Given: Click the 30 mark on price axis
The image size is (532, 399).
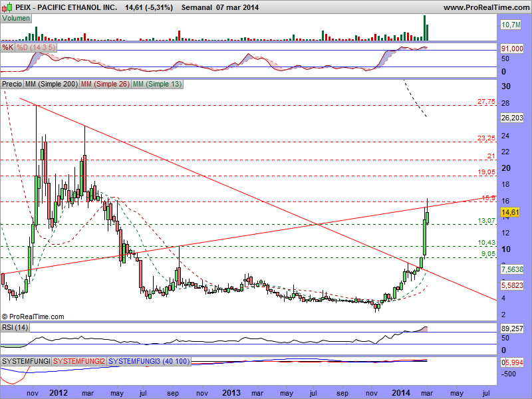Looking at the screenshot, I should coord(506,86).
